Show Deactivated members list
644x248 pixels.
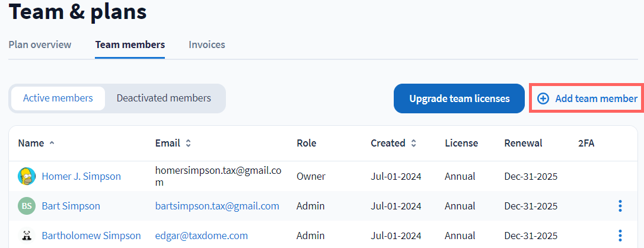point(164,98)
